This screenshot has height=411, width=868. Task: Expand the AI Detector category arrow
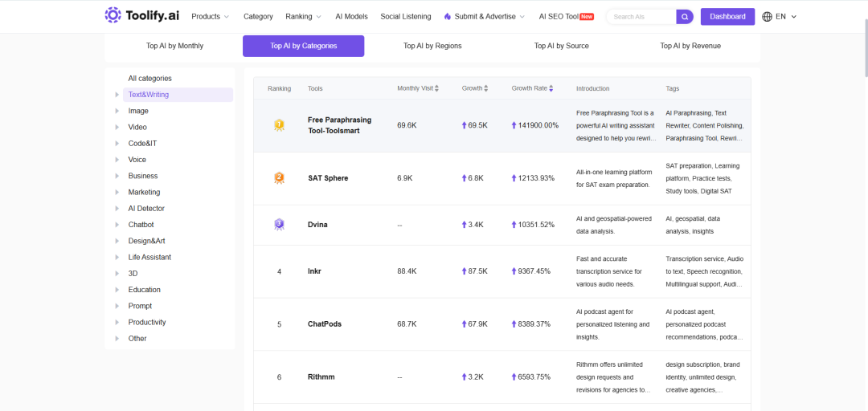(117, 209)
